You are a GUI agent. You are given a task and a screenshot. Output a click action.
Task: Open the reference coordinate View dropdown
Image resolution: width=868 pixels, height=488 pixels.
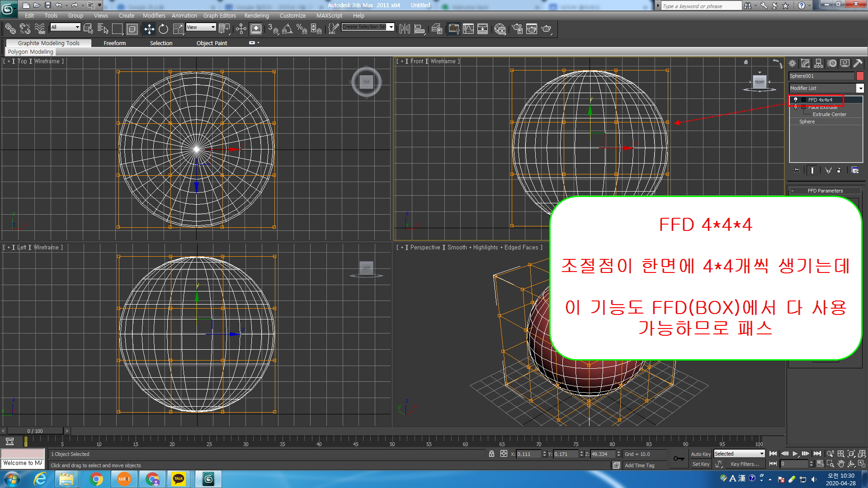pyautogui.click(x=201, y=27)
